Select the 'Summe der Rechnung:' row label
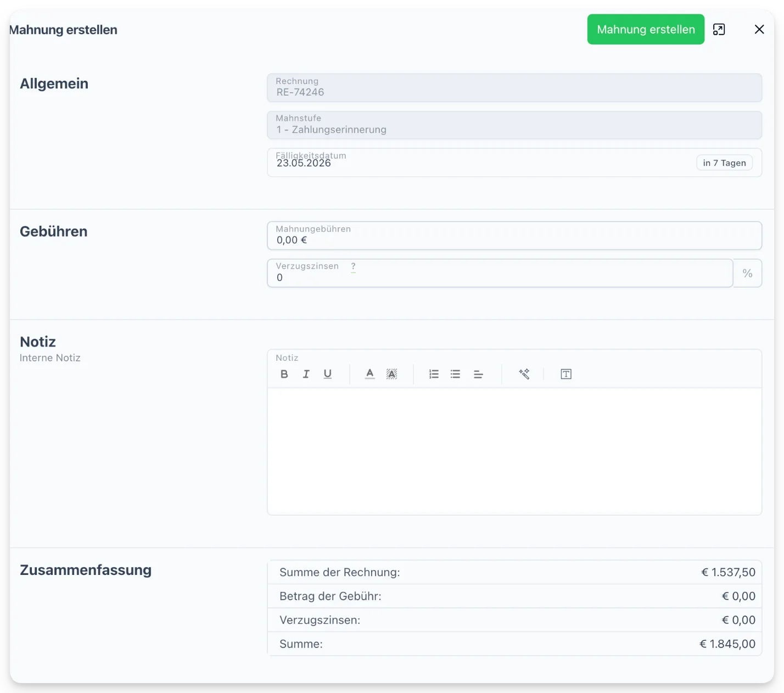Image resolution: width=784 pixels, height=693 pixels. tap(340, 572)
